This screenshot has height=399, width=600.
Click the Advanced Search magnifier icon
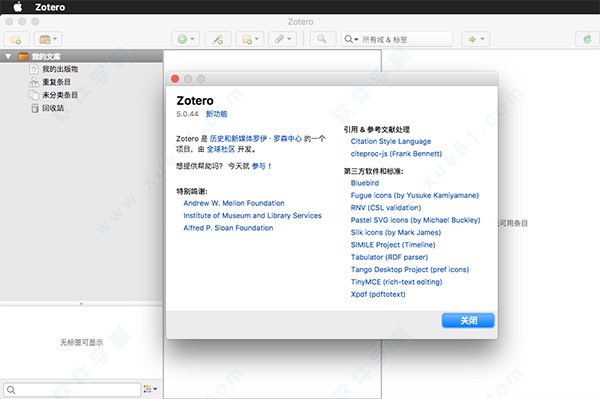click(x=322, y=39)
